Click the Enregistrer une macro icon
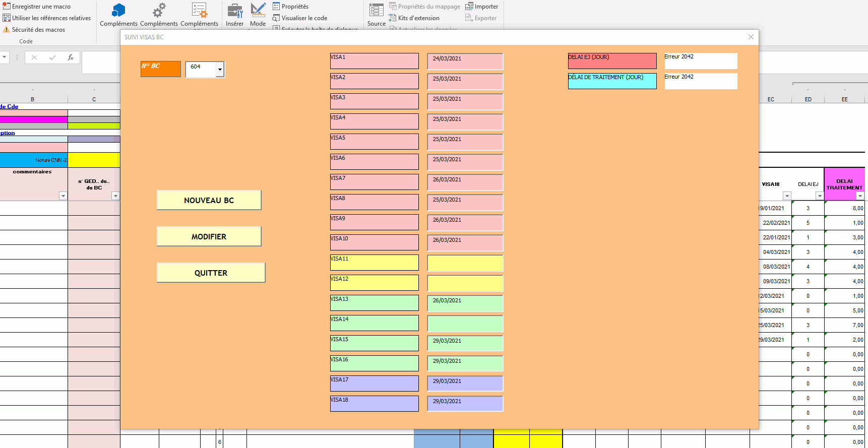The width and height of the screenshot is (868, 448). click(7, 7)
